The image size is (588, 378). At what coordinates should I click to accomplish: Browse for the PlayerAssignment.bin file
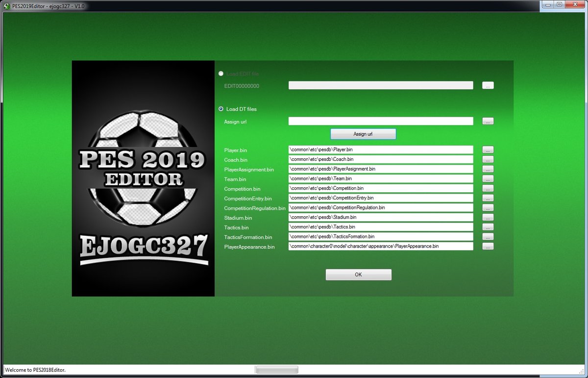(x=488, y=169)
